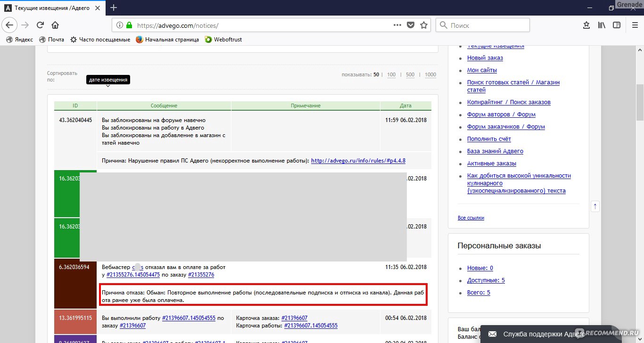Open Форум авторов / Форум link

[501, 114]
